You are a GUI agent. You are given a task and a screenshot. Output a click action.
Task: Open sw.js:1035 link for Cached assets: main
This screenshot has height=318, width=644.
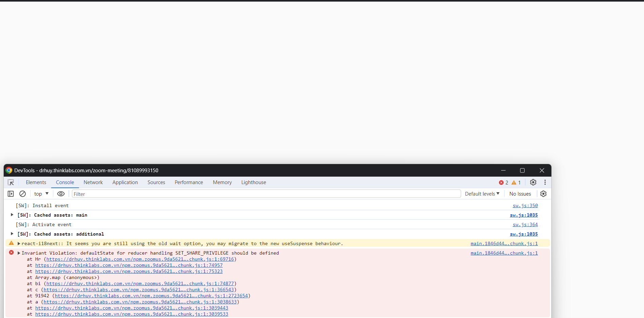click(524, 215)
